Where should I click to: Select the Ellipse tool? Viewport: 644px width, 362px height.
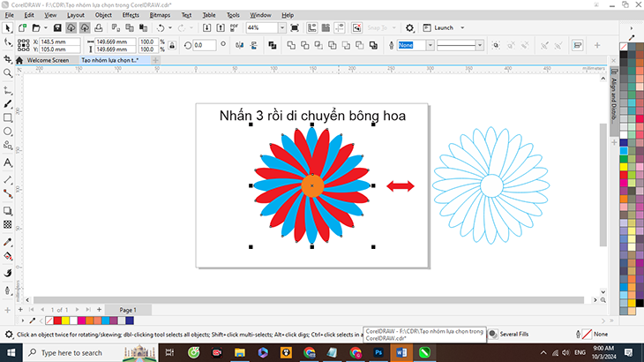point(7,132)
